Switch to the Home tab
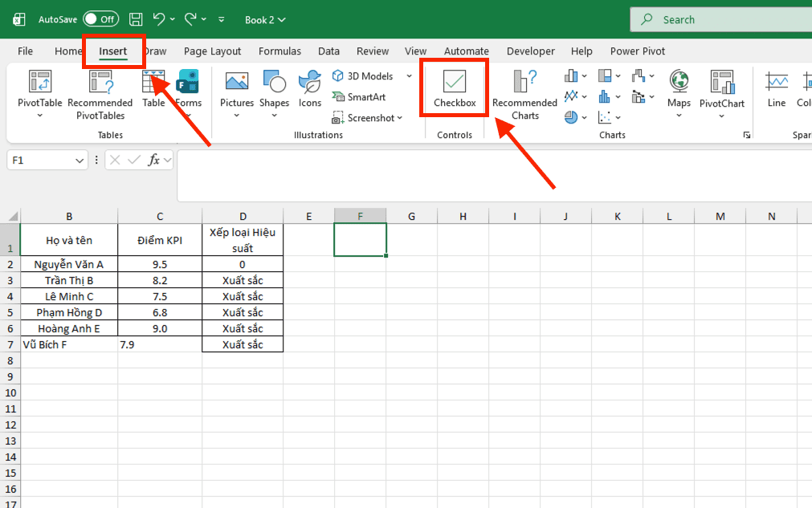812x508 pixels. [67, 51]
